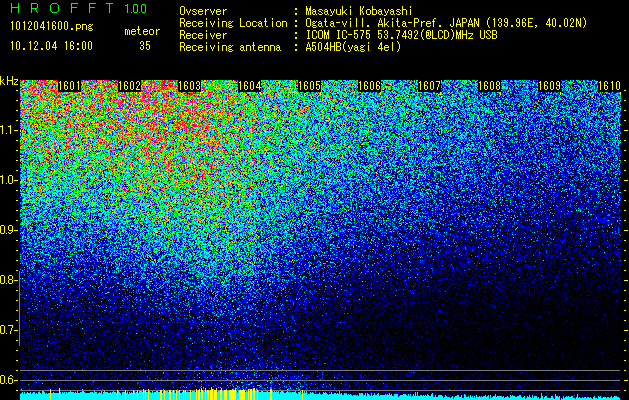Screen dimensions: 629x400
Task: Click the ICOM IC-575 receiver text
Action: pyautogui.click(x=401, y=35)
